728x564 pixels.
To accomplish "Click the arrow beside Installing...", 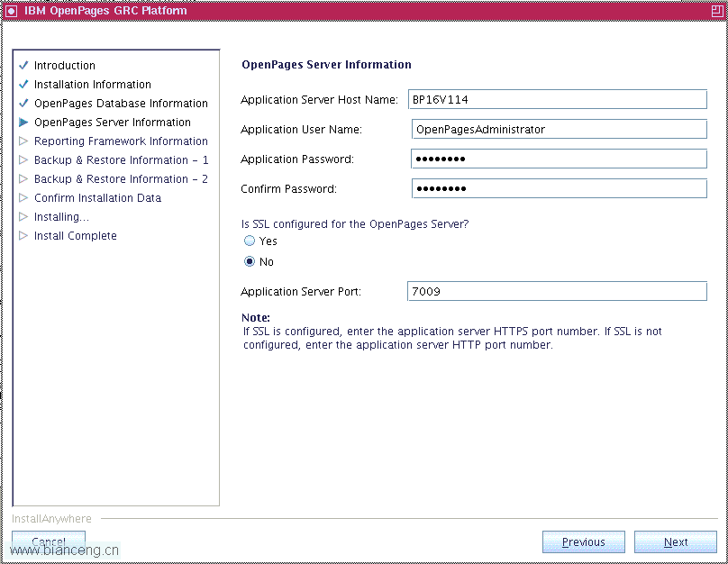I will click(23, 217).
